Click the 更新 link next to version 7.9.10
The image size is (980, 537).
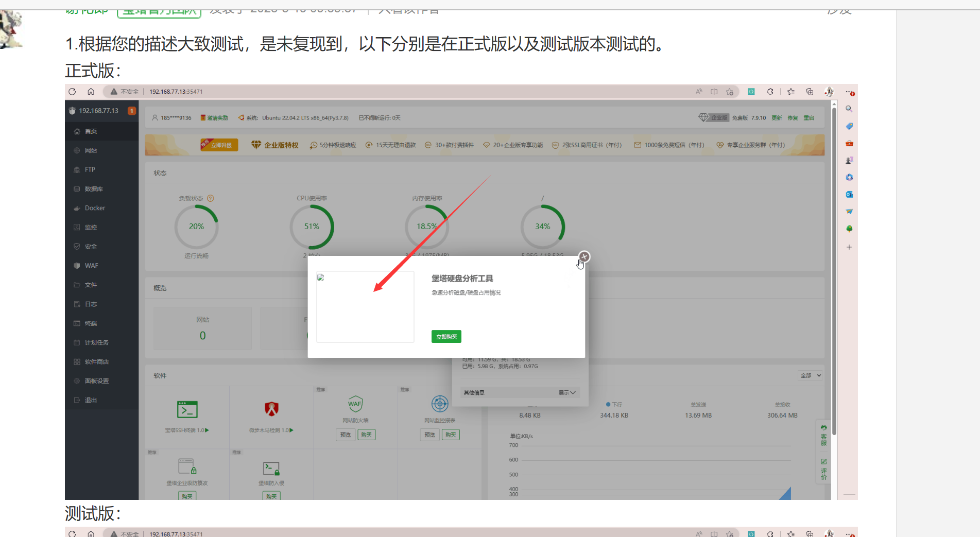777,118
